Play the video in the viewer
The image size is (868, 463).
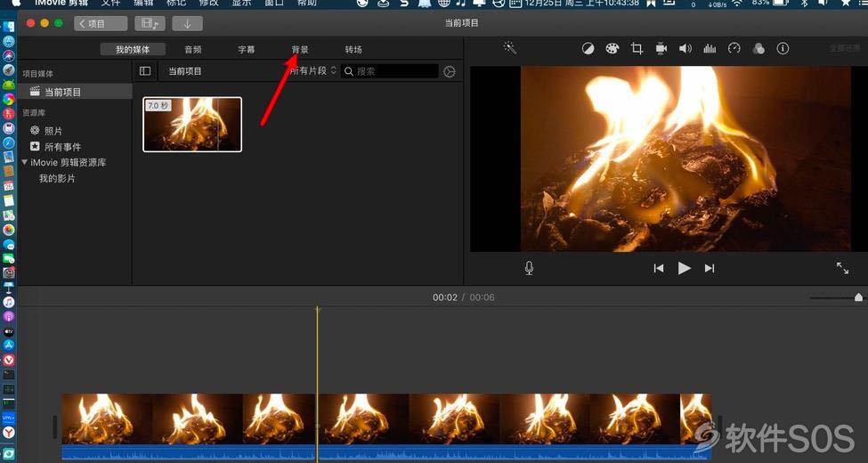(685, 268)
